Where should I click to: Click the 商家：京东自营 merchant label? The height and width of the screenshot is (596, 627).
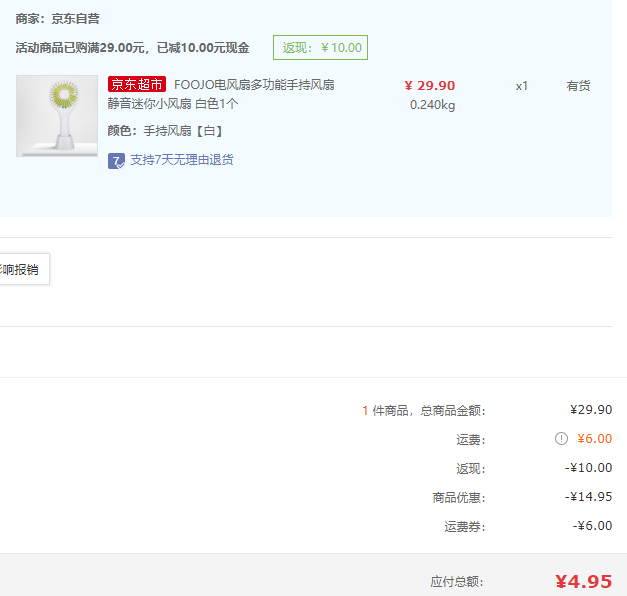pyautogui.click(x=58, y=19)
